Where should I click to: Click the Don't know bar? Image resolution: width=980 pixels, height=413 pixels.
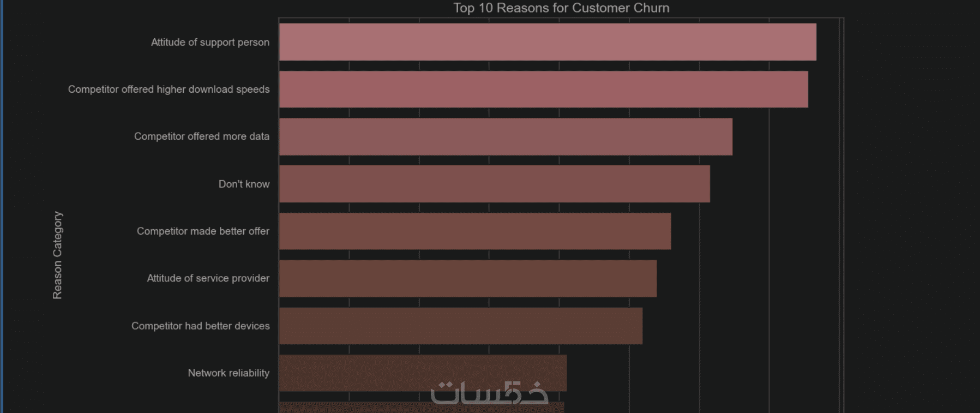pyautogui.click(x=494, y=184)
